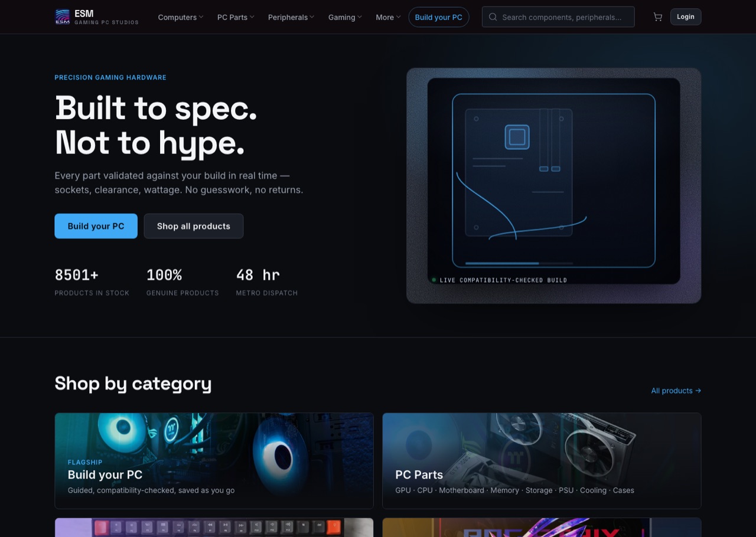Click the blue Build your PC hero button
756x537 pixels.
(x=96, y=226)
